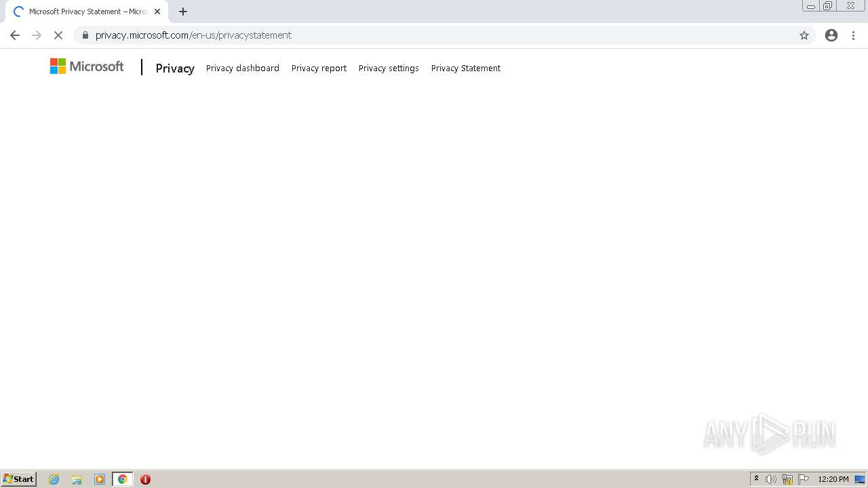This screenshot has width=868, height=488.
Task: Open the Privacy Statement menu item
Action: tap(466, 68)
